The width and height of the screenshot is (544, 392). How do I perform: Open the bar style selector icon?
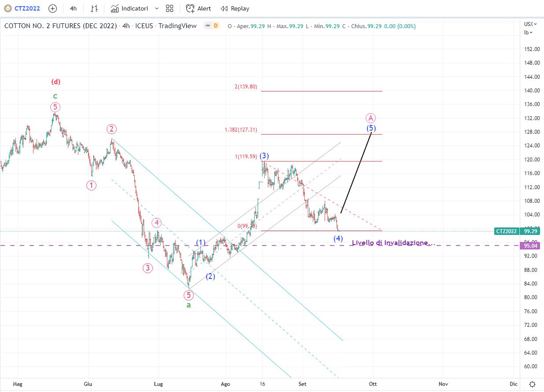[x=94, y=8]
